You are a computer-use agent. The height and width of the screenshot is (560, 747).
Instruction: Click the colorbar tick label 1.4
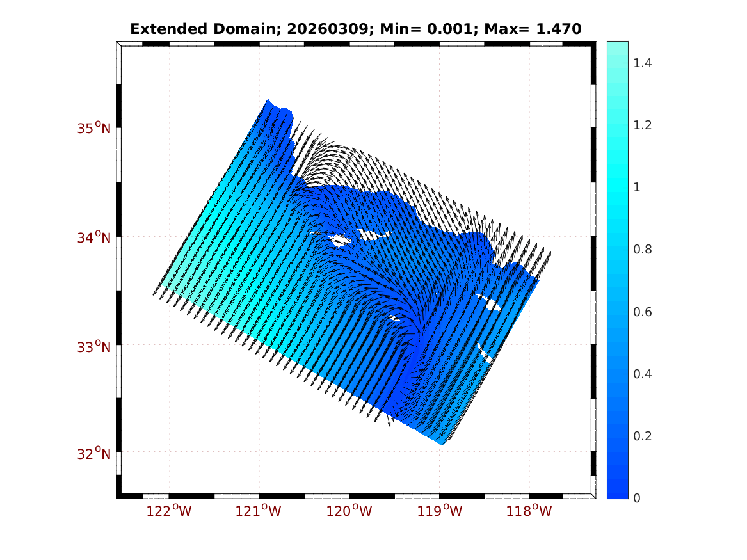pyautogui.click(x=643, y=63)
